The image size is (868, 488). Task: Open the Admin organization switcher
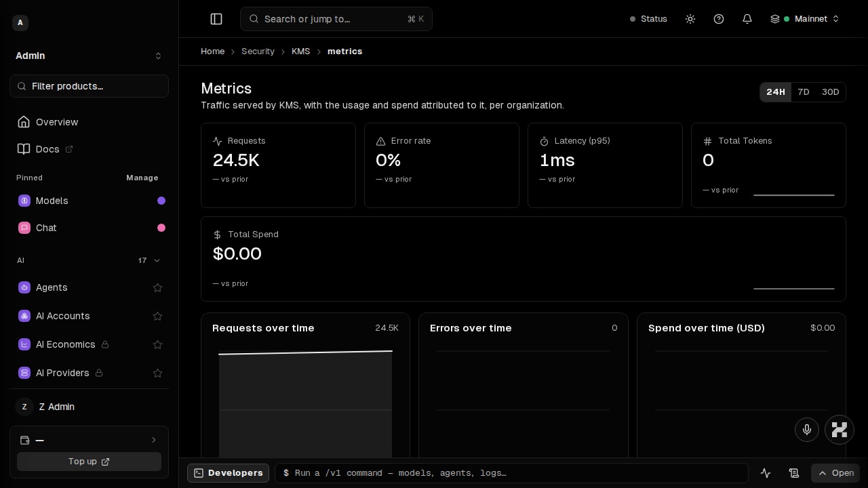pos(89,56)
